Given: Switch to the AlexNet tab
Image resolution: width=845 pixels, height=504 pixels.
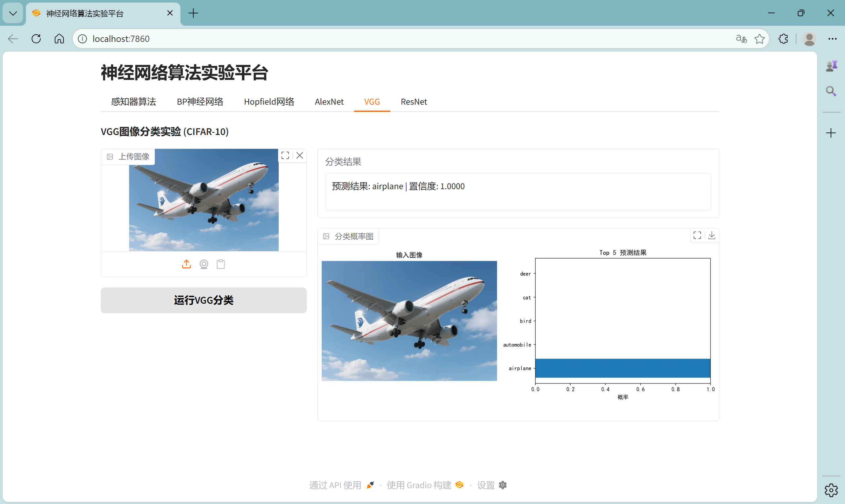Looking at the screenshot, I should coord(329,102).
